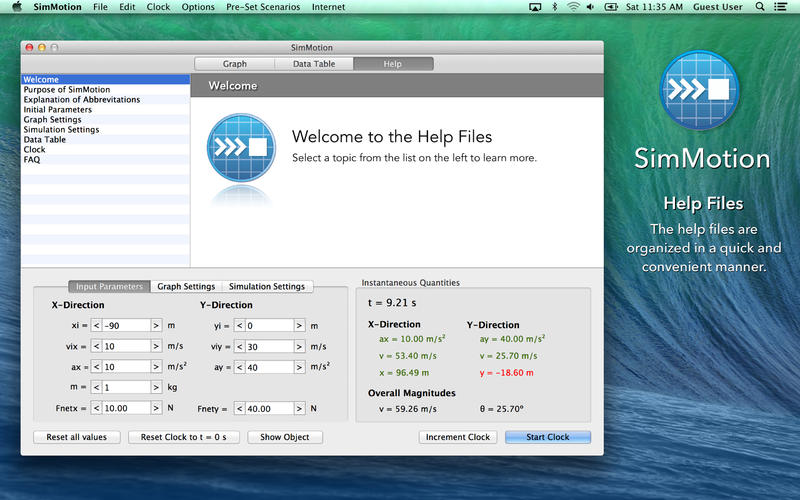Click the Fnety field showing 40.00
Image resolution: width=800 pixels, height=500 pixels.
(x=269, y=409)
